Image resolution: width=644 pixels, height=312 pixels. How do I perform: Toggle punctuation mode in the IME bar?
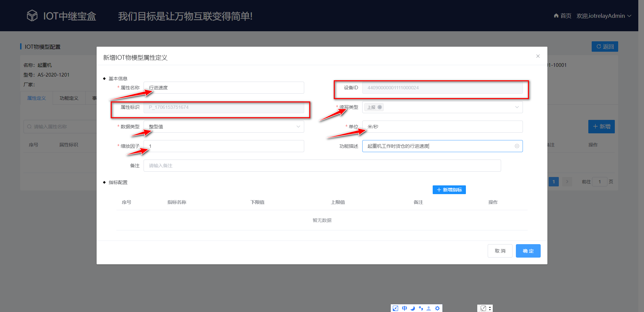(x=421, y=308)
